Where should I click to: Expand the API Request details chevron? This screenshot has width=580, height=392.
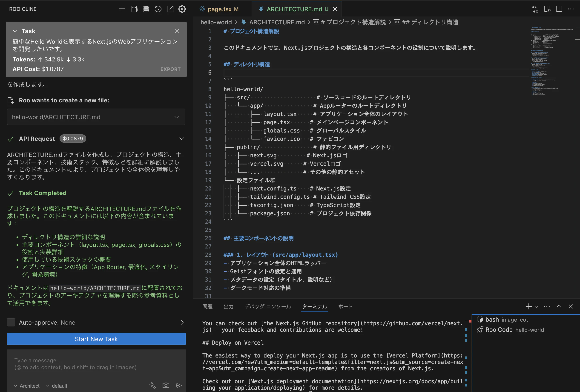pyautogui.click(x=181, y=138)
